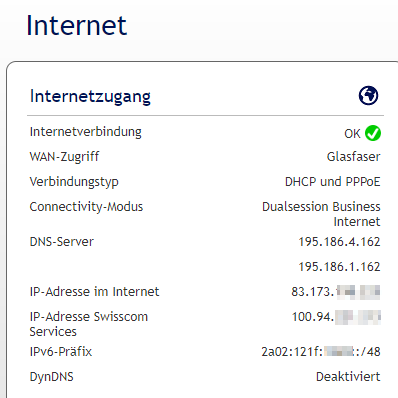Select DNS address 195.186.1.162
This screenshot has width=398, height=398.
[339, 267]
